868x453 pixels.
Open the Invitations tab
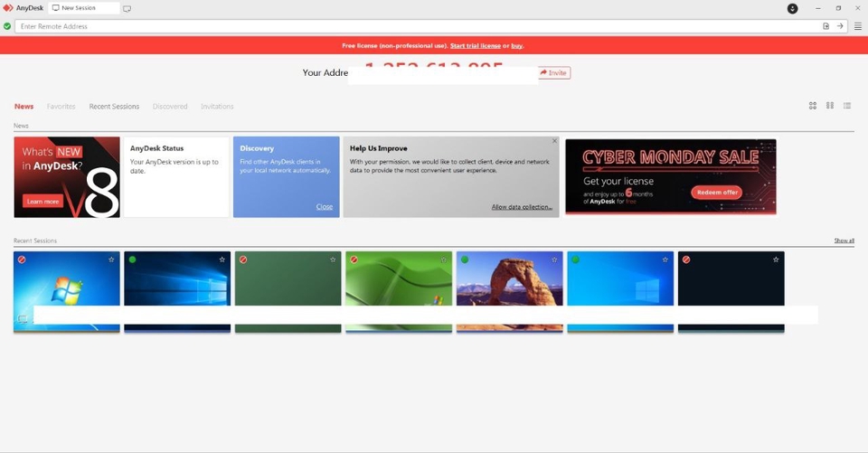click(217, 107)
